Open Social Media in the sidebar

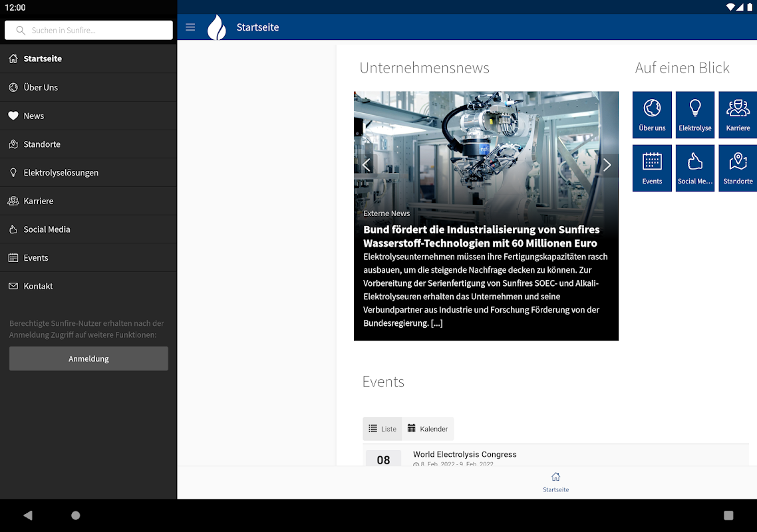click(x=88, y=229)
